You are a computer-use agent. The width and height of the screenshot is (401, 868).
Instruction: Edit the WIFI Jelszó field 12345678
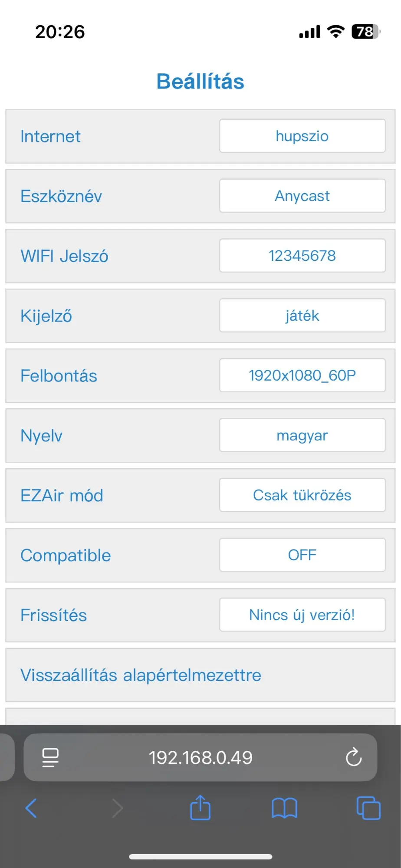tap(302, 256)
